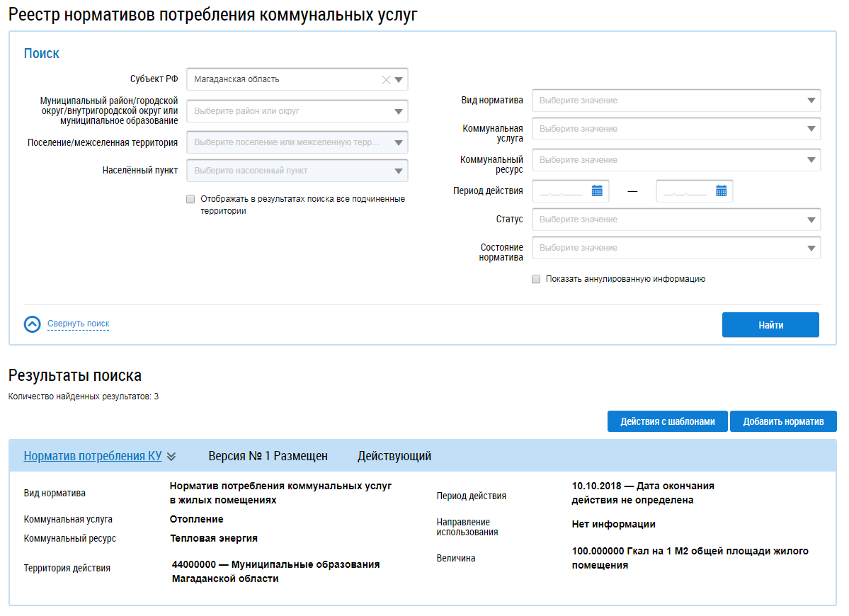
Task: Open calendar picker for period end date
Action: coord(721,191)
